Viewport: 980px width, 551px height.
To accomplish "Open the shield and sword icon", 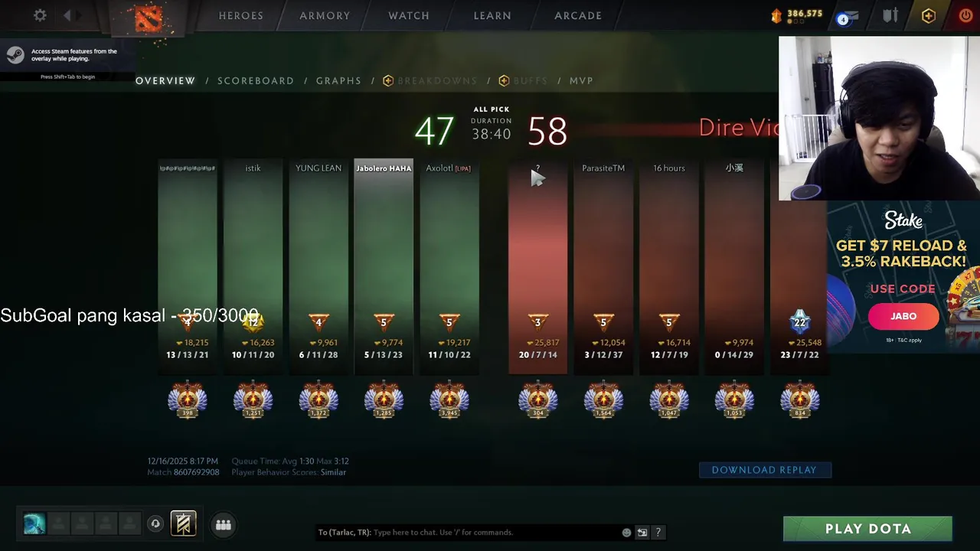I will [890, 15].
